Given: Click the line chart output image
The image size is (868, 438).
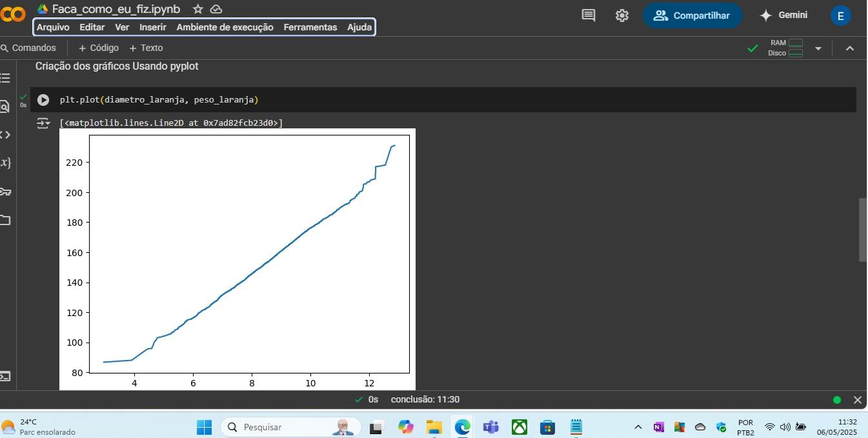Looking at the screenshot, I should point(237,259).
